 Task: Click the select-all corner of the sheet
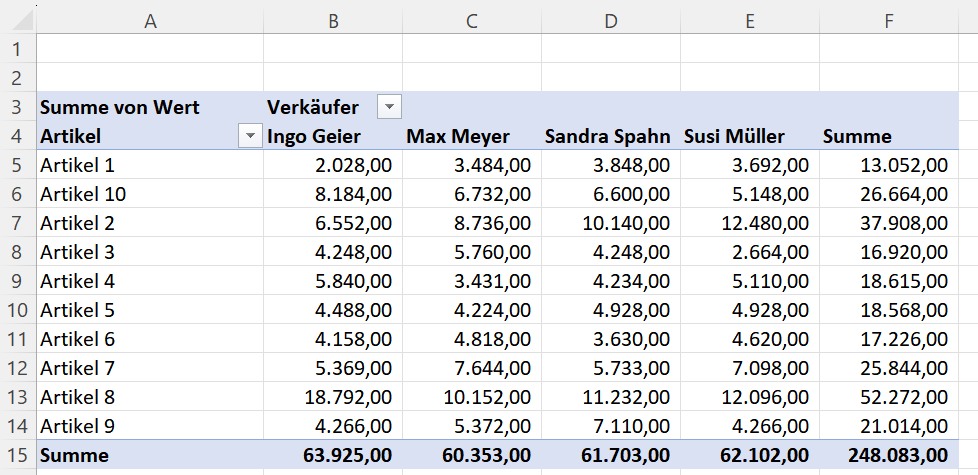pos(18,20)
